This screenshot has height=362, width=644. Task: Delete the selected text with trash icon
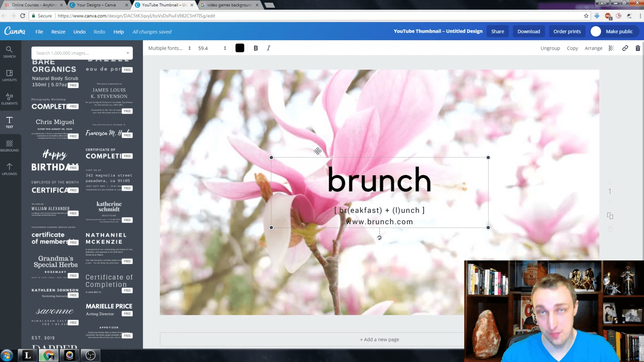638,48
